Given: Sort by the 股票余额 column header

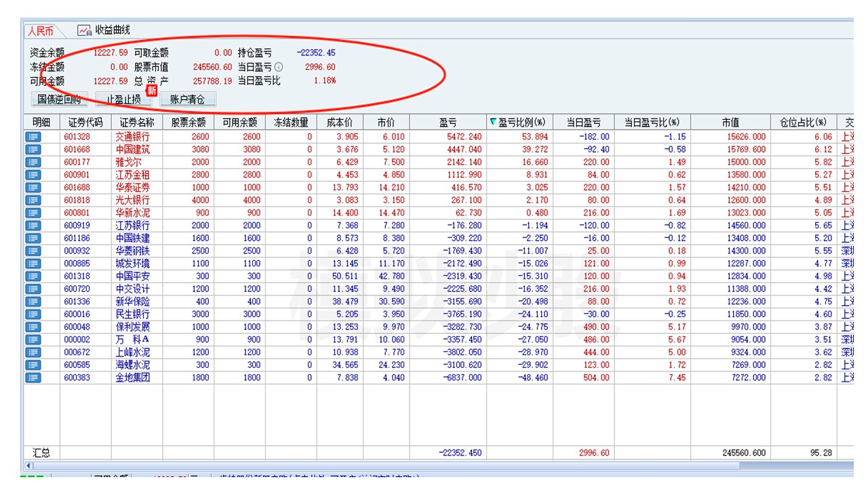Looking at the screenshot, I should point(188,123).
